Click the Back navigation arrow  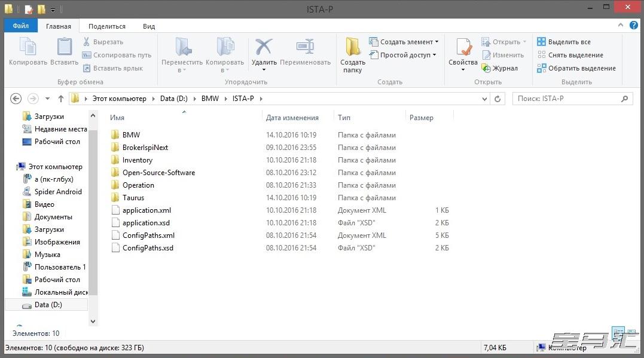pos(16,99)
